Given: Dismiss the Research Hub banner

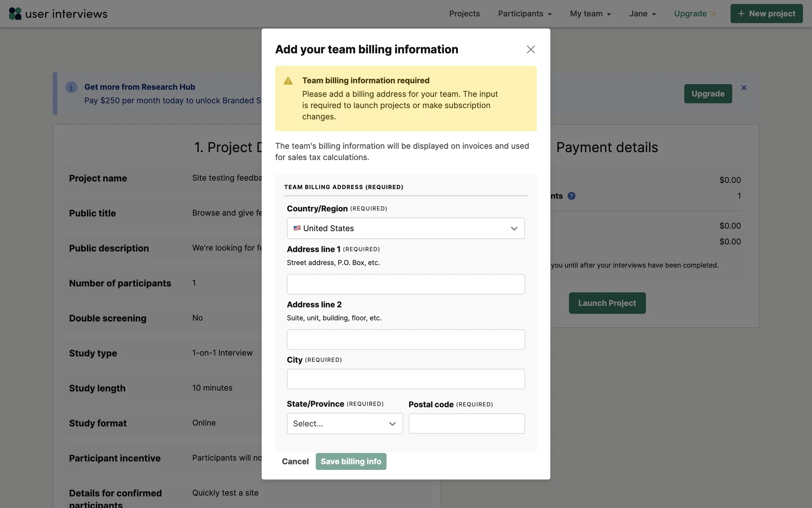Looking at the screenshot, I should point(743,88).
